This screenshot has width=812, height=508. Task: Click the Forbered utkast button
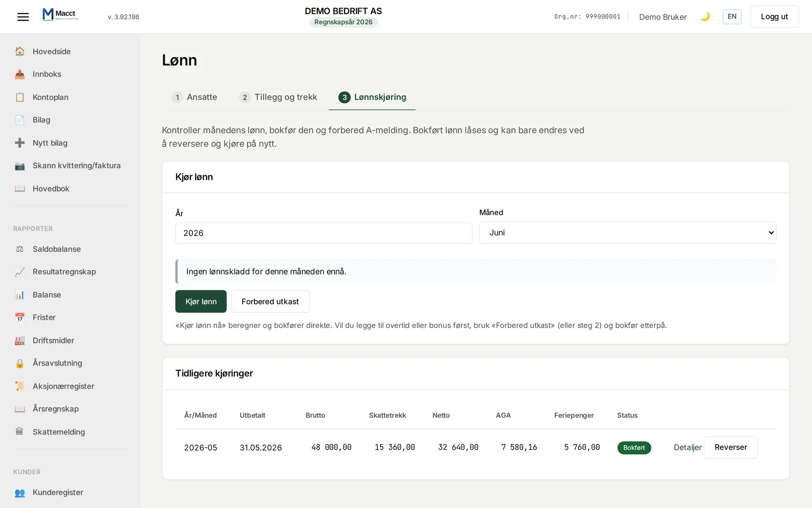coord(270,301)
